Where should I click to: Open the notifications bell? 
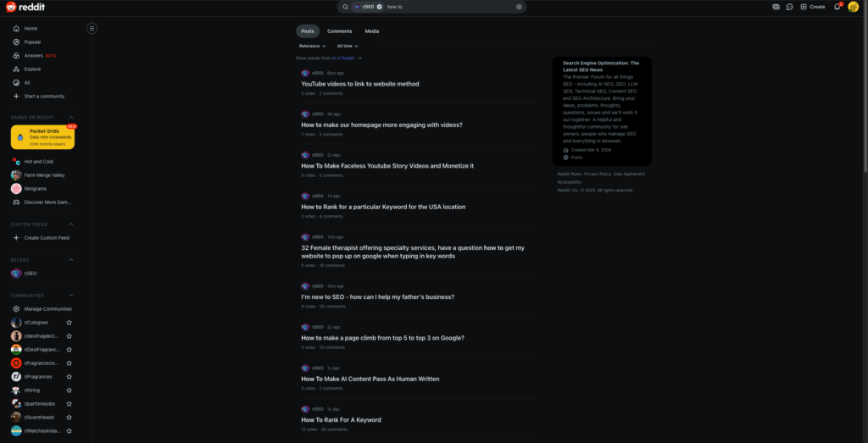click(x=837, y=7)
